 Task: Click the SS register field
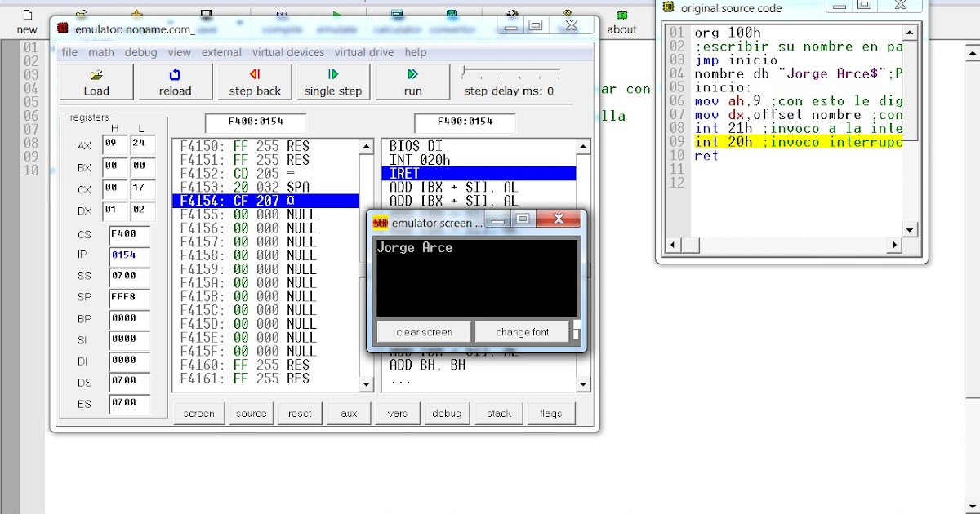130,277
